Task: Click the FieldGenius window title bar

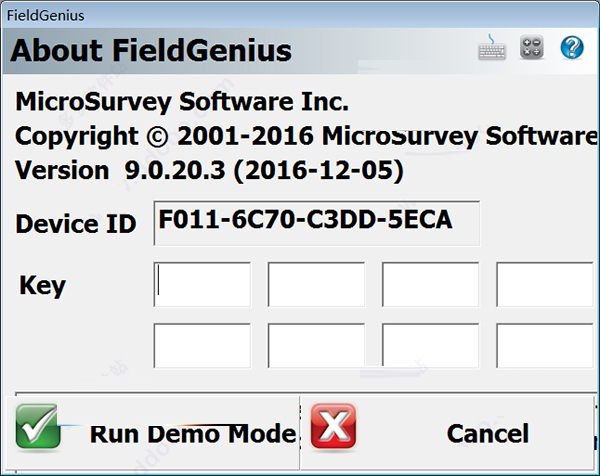Action: tap(300, 14)
